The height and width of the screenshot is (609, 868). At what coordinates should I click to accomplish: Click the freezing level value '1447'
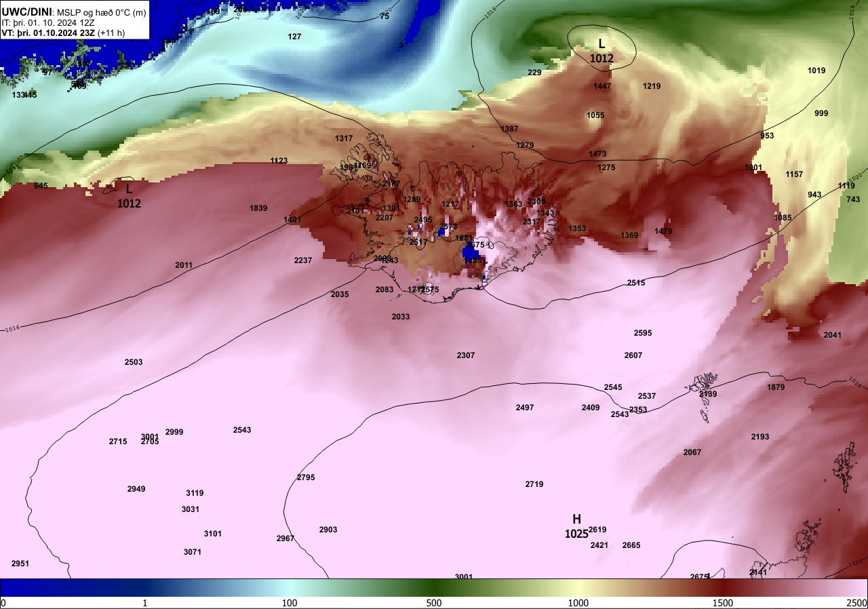(602, 86)
